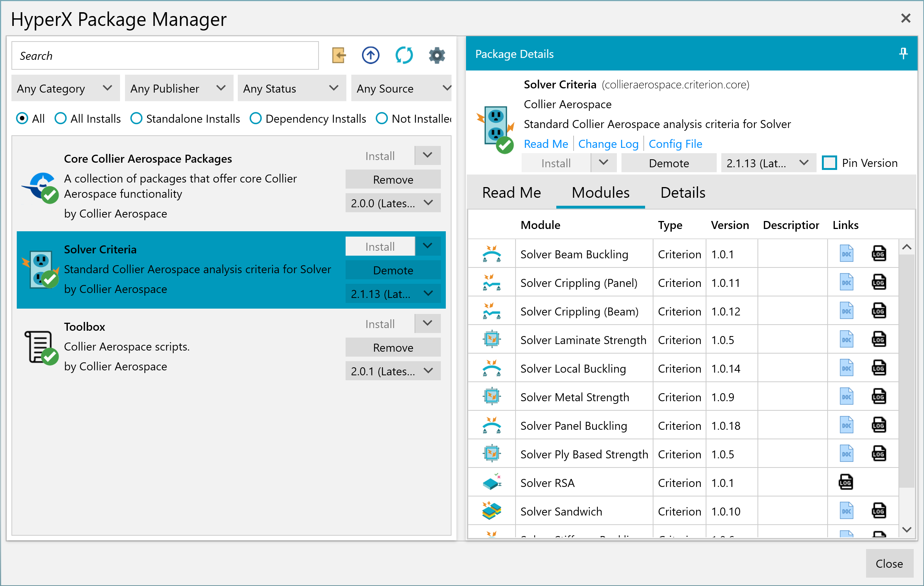Open the Read Me link
The height and width of the screenshot is (586, 924).
tap(546, 144)
